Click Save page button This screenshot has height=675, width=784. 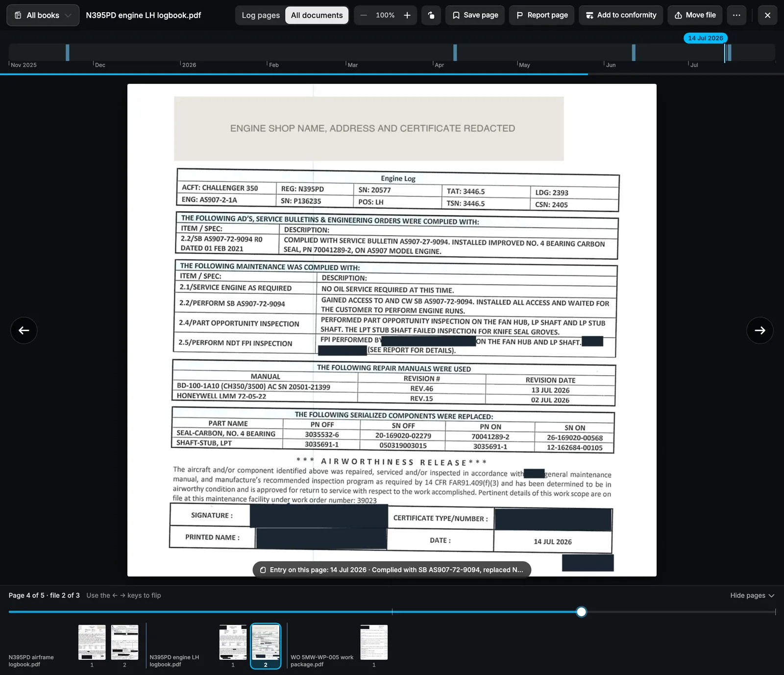click(475, 15)
